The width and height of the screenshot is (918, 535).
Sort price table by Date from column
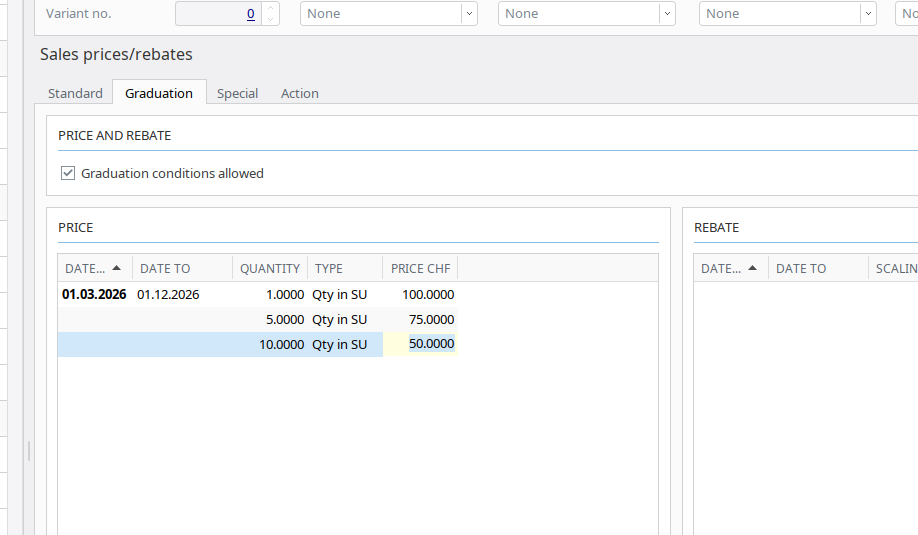coord(94,268)
